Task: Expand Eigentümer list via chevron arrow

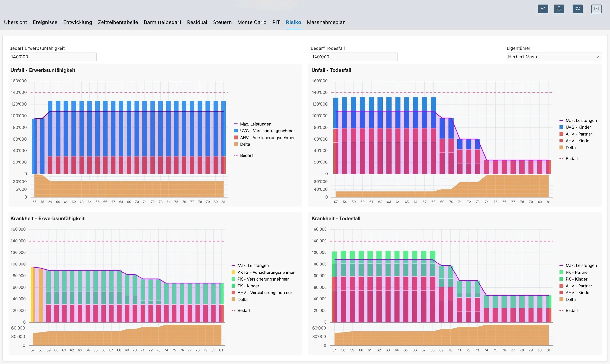Action: coord(597,57)
